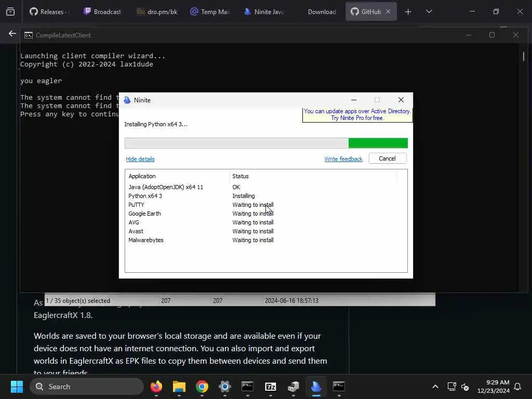Image resolution: width=532 pixels, height=399 pixels.
Task: Switch to the Releases GitHub tab
Action: (x=50, y=12)
